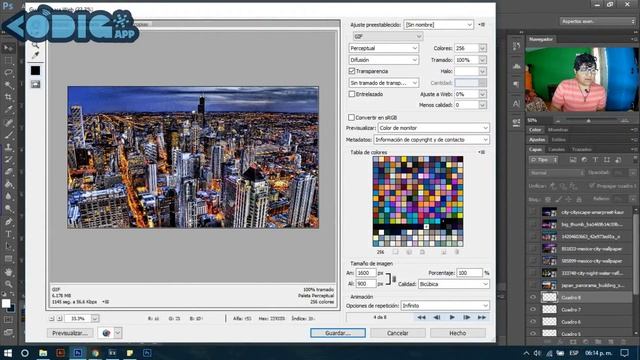Open Ajuste preestablecido dropdown
The image size is (640, 360).
(x=438, y=25)
